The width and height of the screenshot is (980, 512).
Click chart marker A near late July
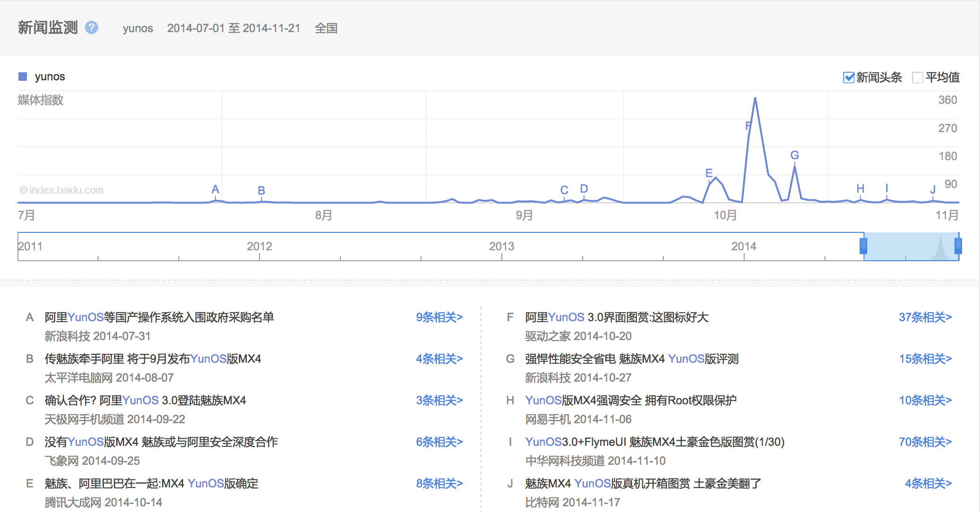coord(215,189)
